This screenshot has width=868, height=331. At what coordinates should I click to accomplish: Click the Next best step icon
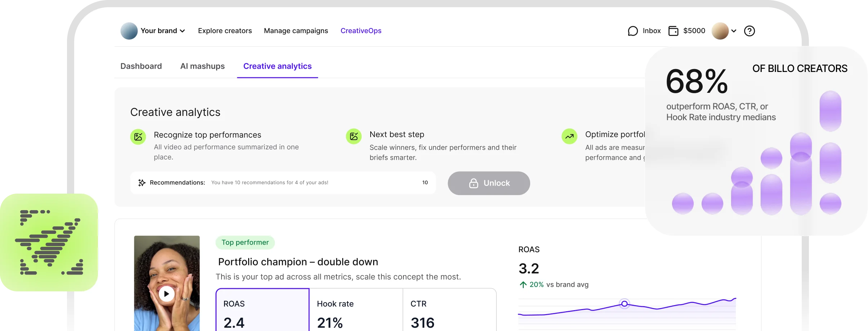tap(354, 136)
